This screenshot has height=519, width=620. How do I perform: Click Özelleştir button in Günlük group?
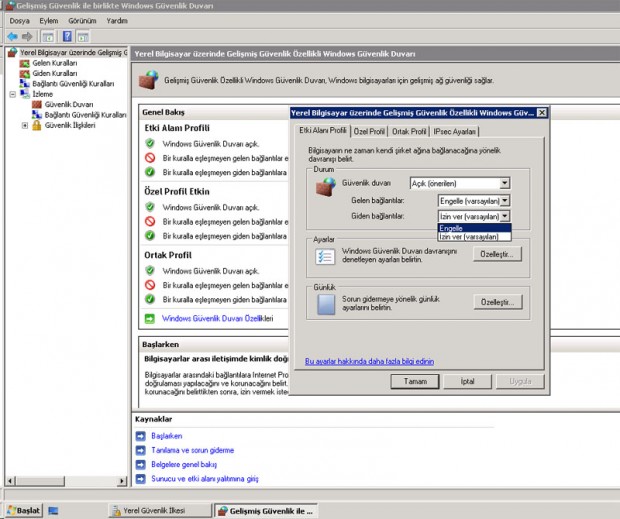coord(497,302)
